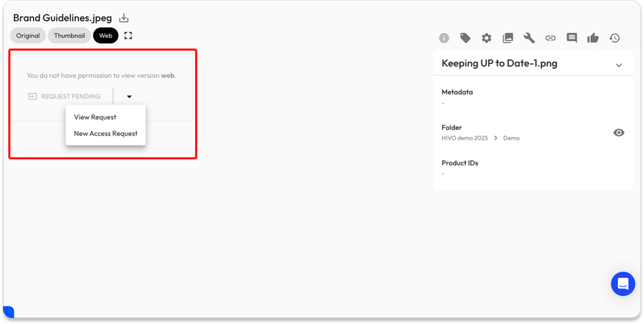
Task: Switch to the Original version
Action: (x=28, y=36)
